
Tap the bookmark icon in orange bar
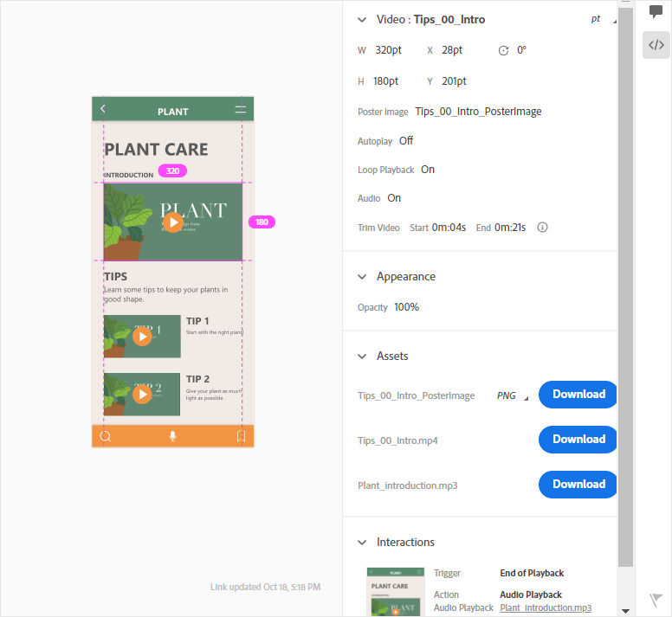click(x=241, y=436)
